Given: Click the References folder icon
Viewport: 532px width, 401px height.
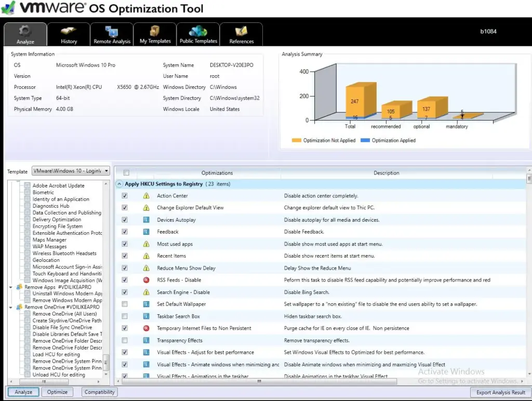Looking at the screenshot, I should click(241, 31).
